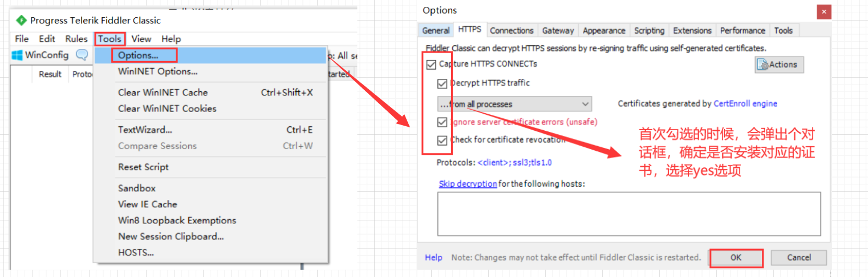Screen dimensions: 868x277
Task: Select View IE Cache menu entry
Action: point(211,204)
